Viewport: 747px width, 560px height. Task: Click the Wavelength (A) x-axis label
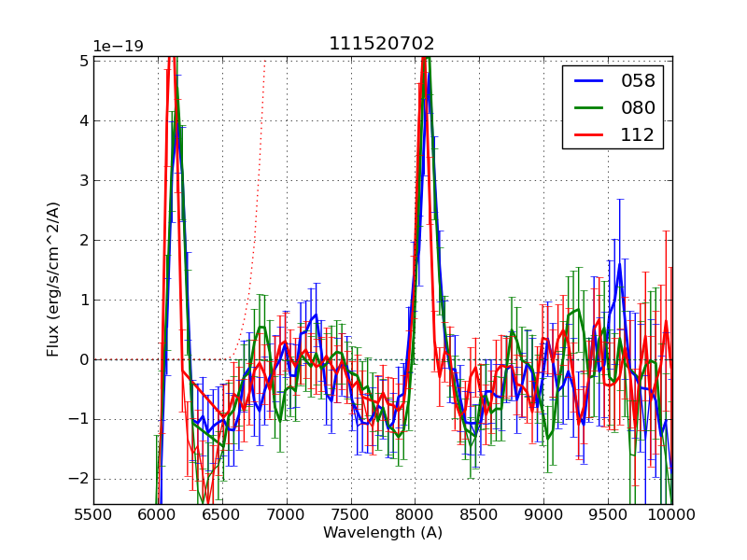coord(383,533)
